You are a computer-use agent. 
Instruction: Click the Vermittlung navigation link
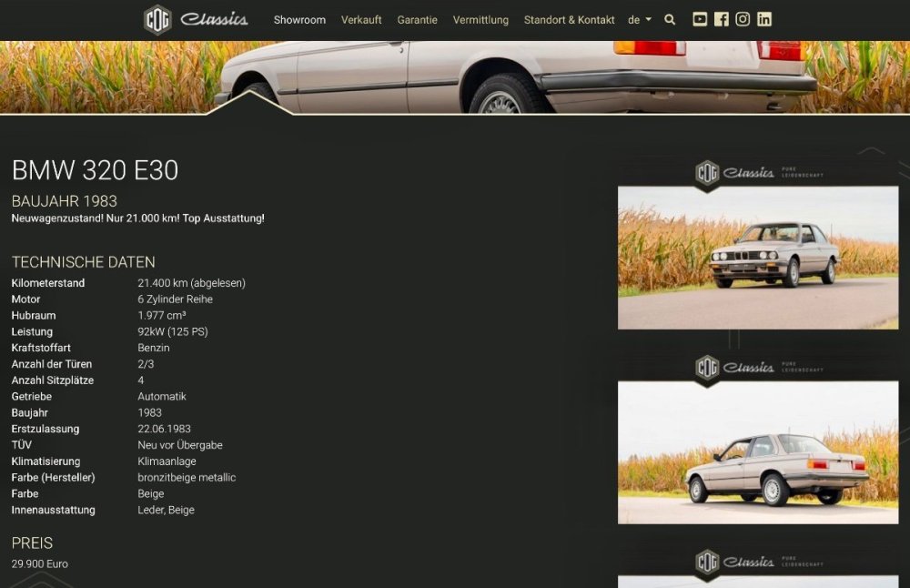pyautogui.click(x=480, y=19)
